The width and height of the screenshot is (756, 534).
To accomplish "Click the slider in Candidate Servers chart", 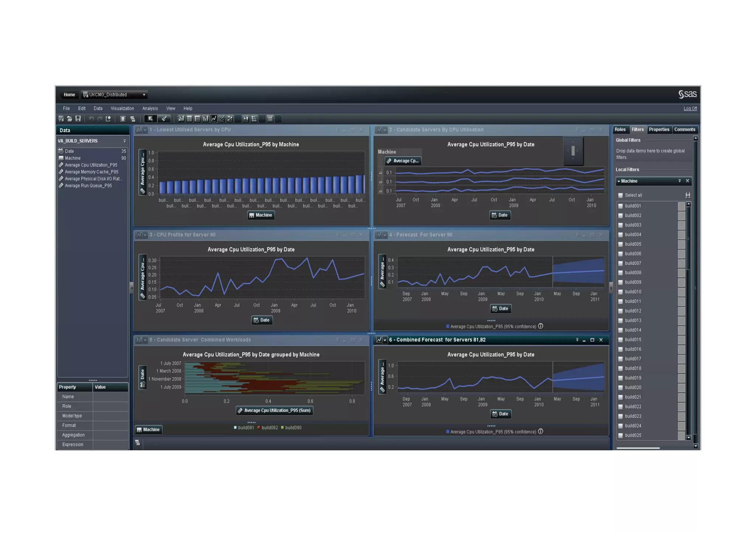I will pos(573,151).
